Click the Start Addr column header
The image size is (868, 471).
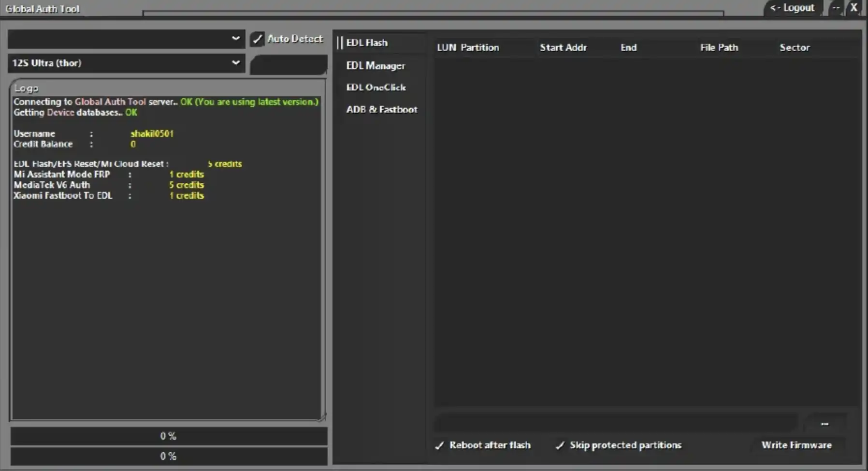(x=563, y=47)
